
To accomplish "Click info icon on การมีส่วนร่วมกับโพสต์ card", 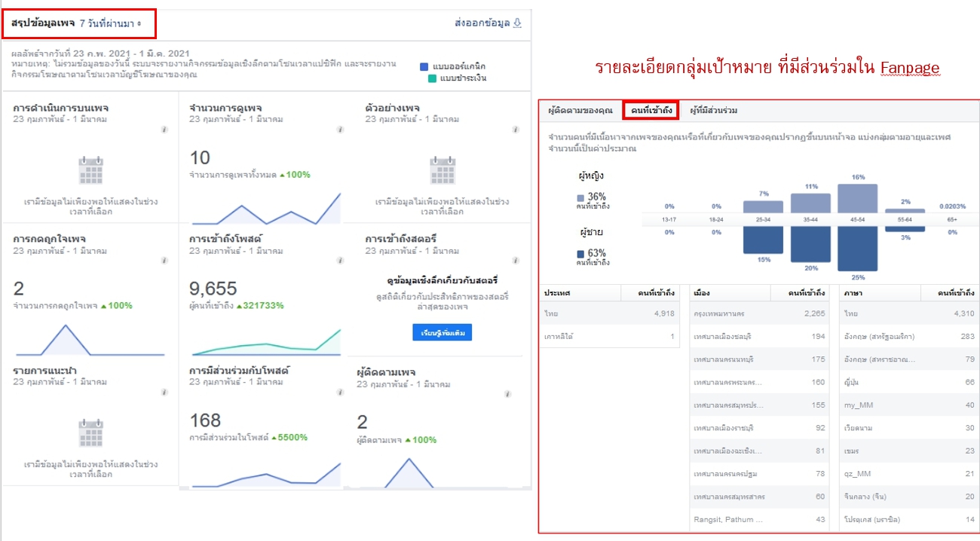I will tap(339, 393).
